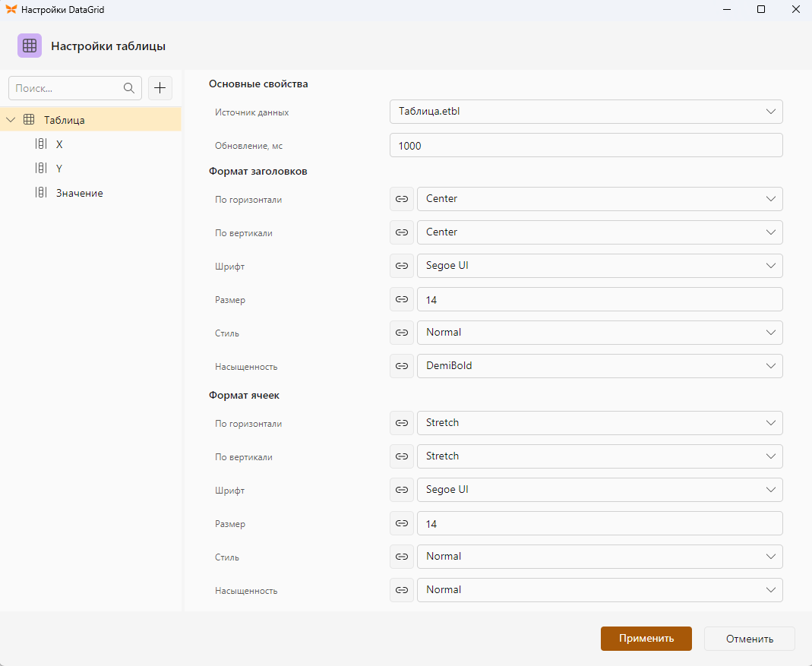Click the purple table settings header icon
Screen dimensions: 812x666
[x=30, y=46]
